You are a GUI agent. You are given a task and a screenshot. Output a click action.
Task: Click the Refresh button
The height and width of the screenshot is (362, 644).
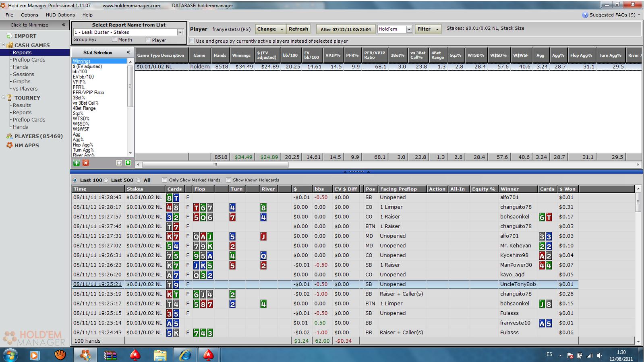coord(298,29)
